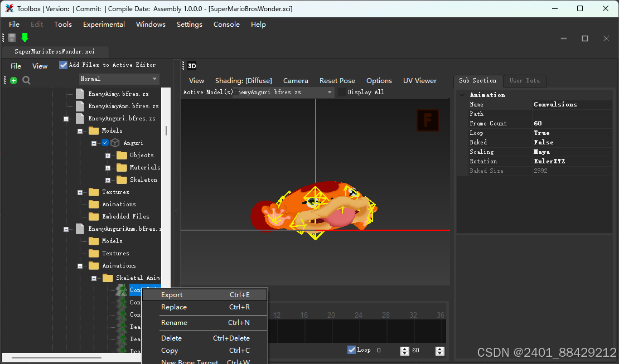Choose Delete from the context menu
619x364 pixels.
205,338
